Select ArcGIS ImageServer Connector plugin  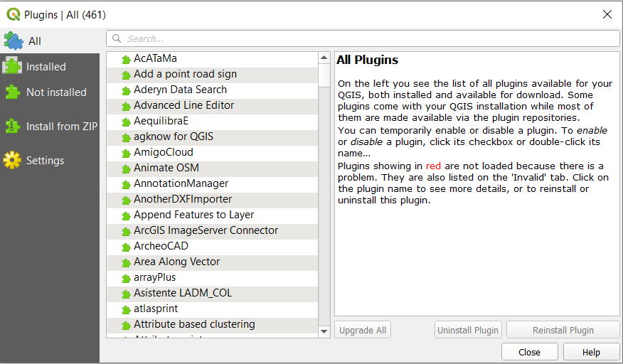(206, 230)
